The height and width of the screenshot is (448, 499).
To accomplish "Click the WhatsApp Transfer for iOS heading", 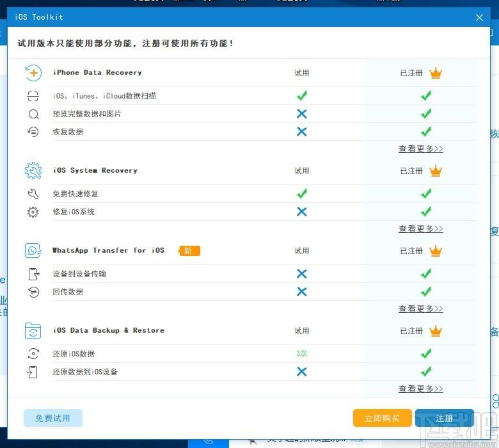I will pos(109,250).
